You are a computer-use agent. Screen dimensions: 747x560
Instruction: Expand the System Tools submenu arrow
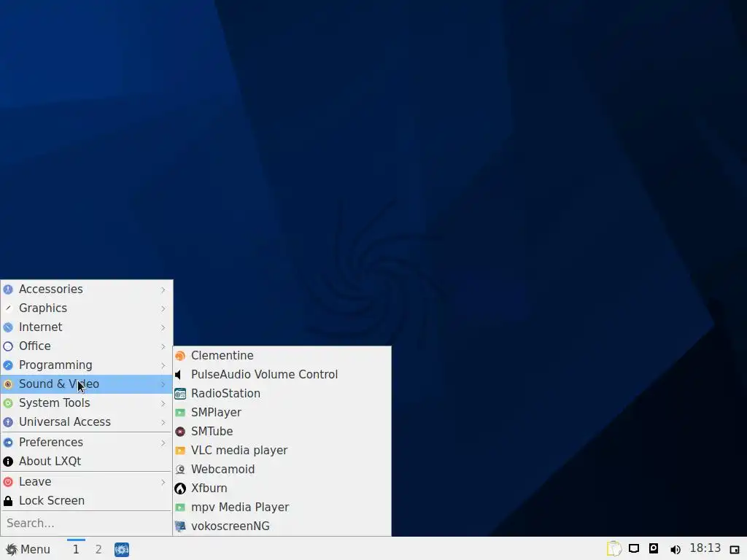click(163, 403)
